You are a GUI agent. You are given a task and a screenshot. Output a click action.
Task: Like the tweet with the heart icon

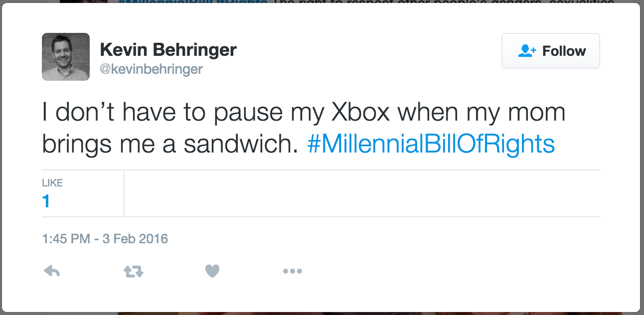pyautogui.click(x=212, y=271)
